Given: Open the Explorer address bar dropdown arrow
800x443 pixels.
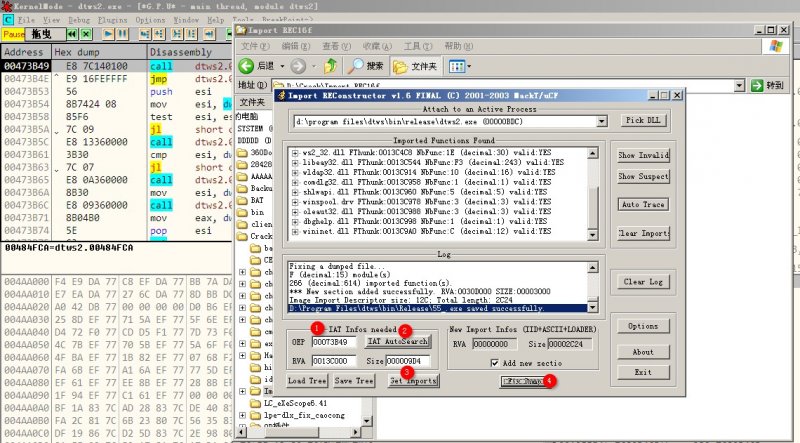Looking at the screenshot, I should coord(740,86).
